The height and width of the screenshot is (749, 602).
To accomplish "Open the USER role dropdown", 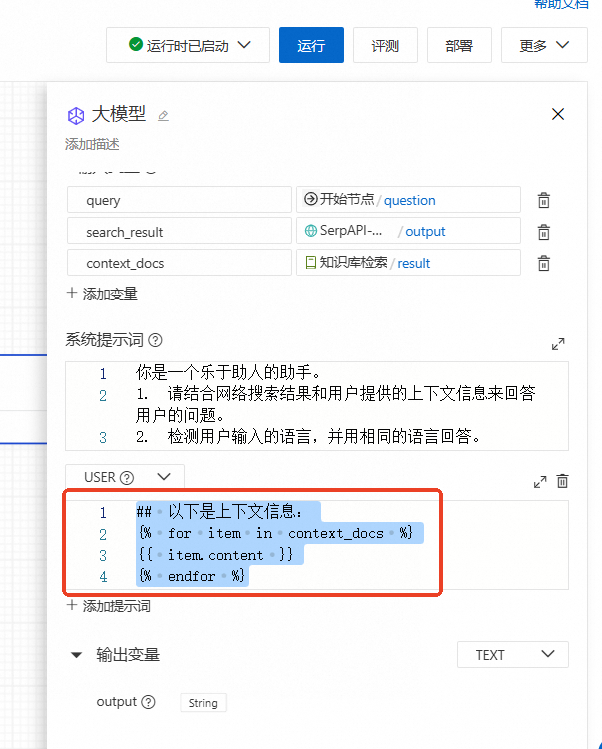I will [125, 477].
